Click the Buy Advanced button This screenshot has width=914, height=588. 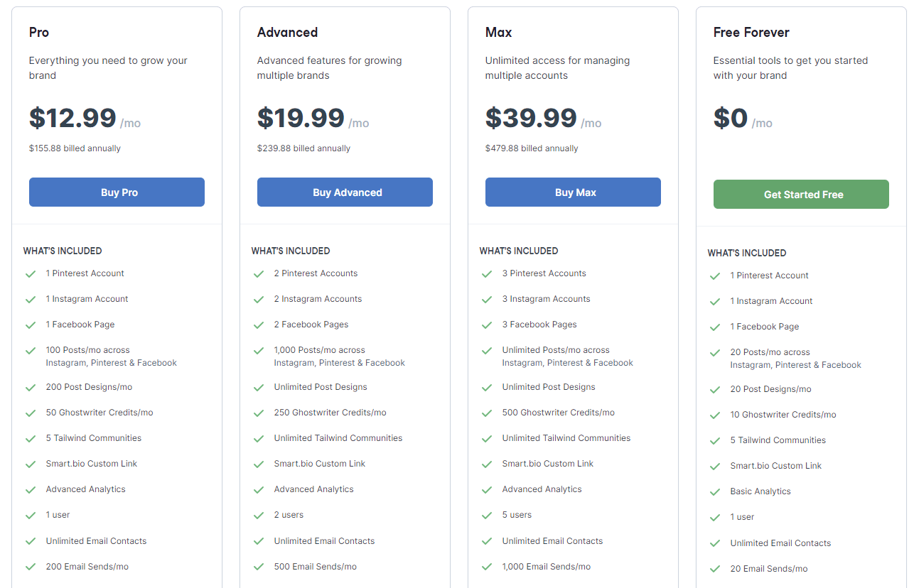(345, 192)
